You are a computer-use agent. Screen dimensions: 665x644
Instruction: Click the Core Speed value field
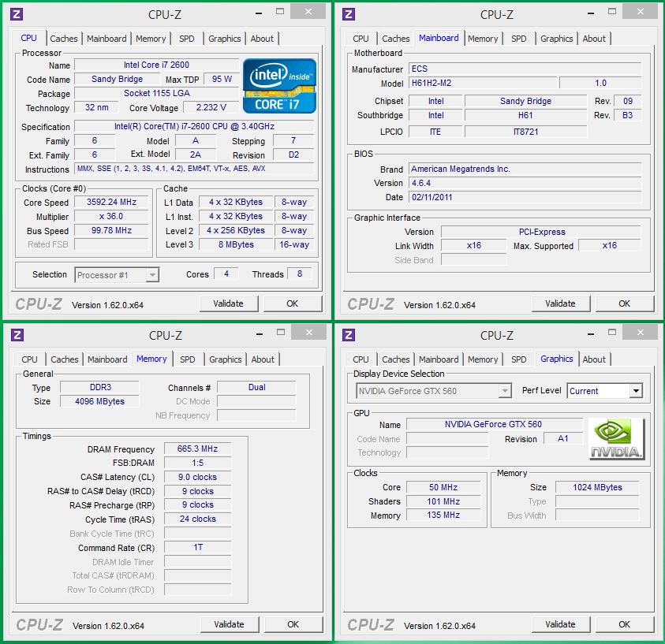[x=110, y=203]
